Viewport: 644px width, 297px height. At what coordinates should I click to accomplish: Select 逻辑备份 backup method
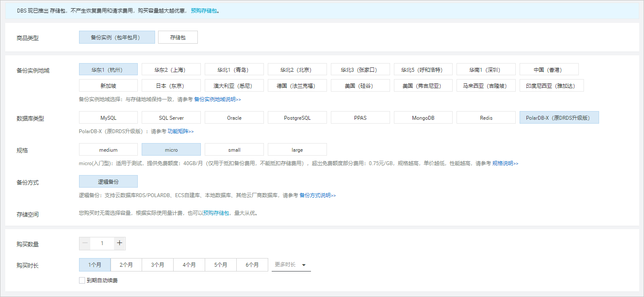[108, 182]
